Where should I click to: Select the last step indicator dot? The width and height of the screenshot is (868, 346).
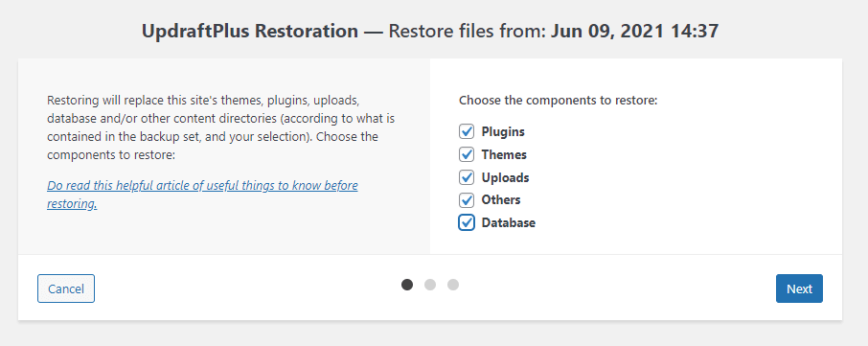[x=453, y=285]
